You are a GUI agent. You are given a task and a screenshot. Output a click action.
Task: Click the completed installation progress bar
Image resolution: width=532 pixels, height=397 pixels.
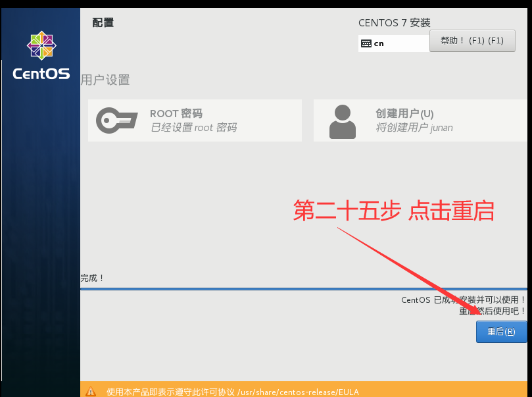click(304, 289)
